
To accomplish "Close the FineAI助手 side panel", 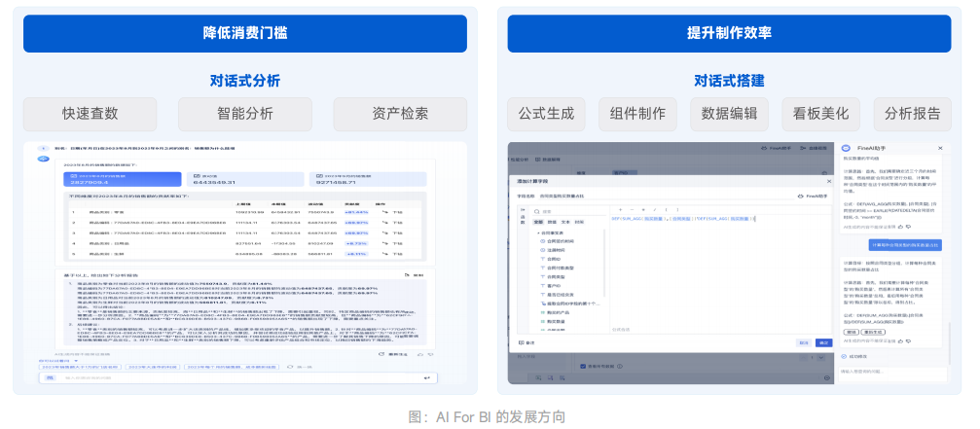I will click(940, 148).
